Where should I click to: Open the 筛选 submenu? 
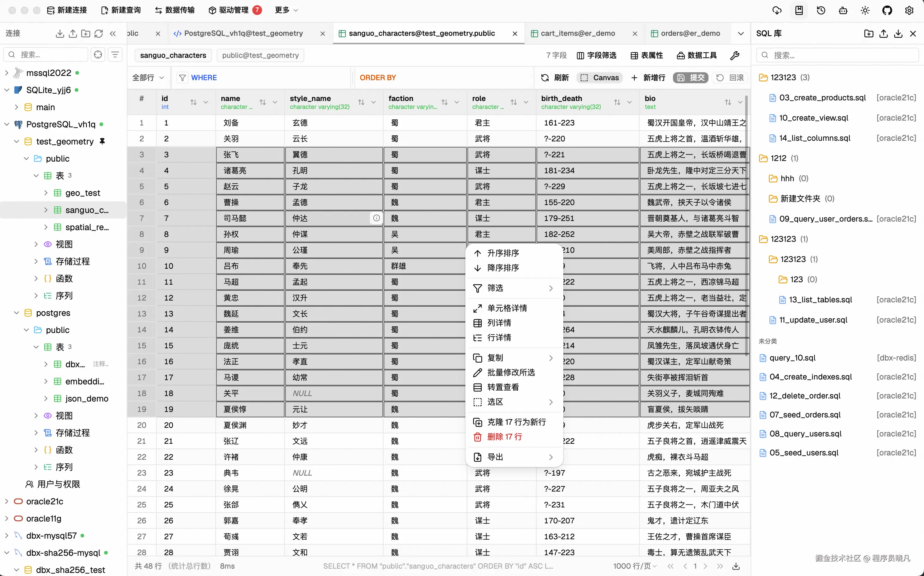click(514, 288)
